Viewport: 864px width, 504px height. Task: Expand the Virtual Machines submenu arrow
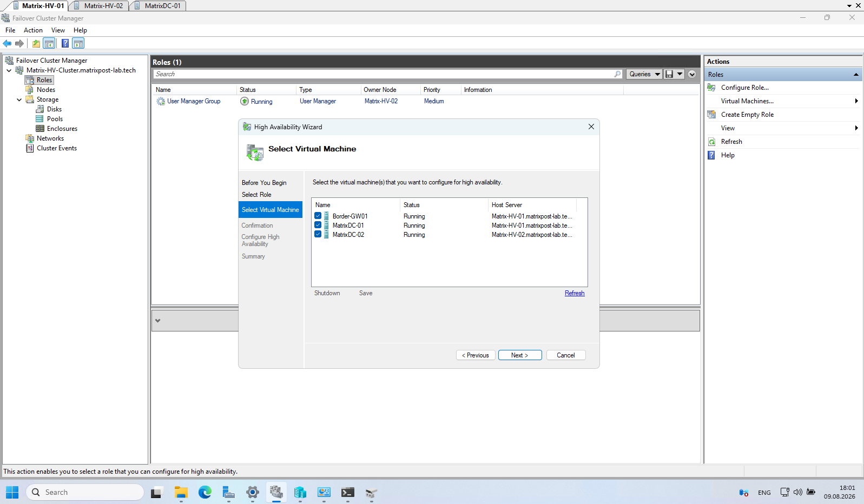tap(856, 101)
